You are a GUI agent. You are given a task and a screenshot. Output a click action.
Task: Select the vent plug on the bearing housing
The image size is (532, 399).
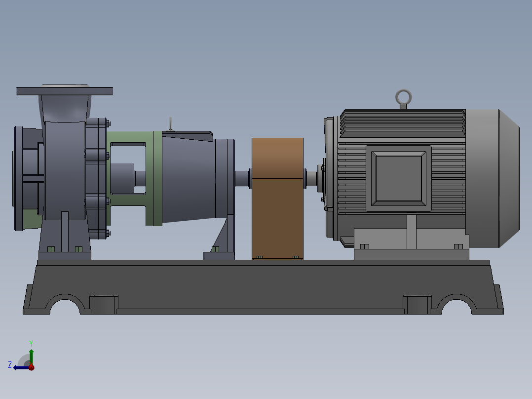pos(170,124)
